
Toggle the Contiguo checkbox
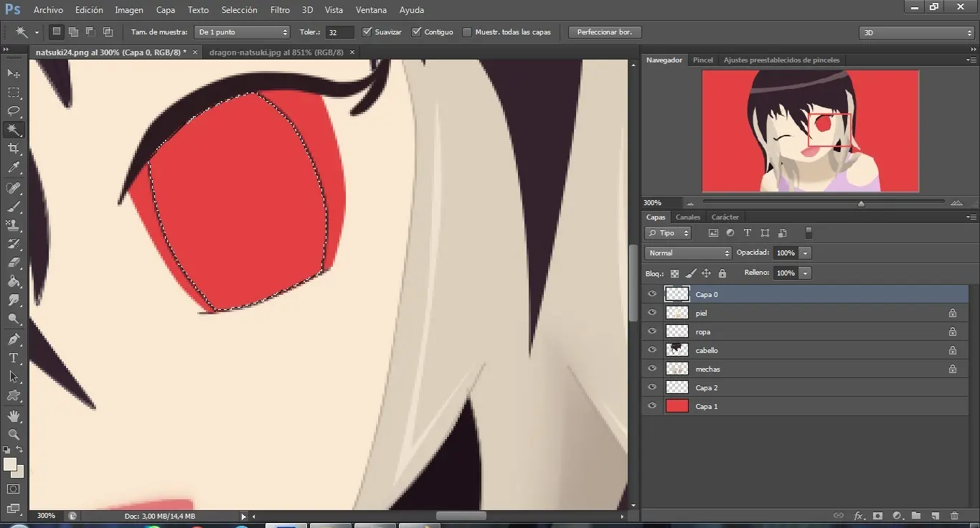(x=416, y=32)
